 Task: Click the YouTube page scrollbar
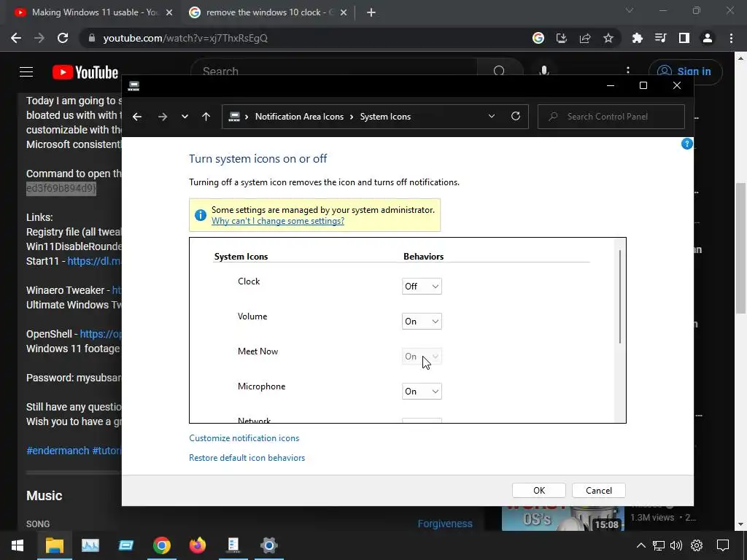coord(740,248)
